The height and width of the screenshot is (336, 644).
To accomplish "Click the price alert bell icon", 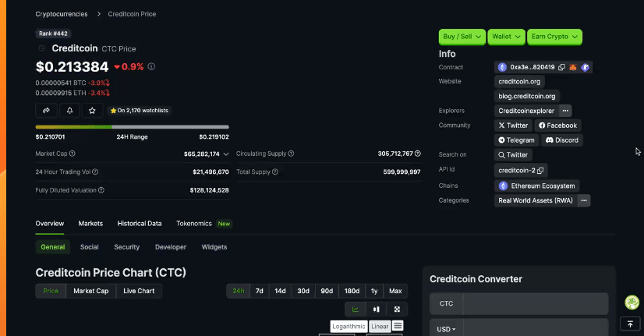I will (x=69, y=111).
